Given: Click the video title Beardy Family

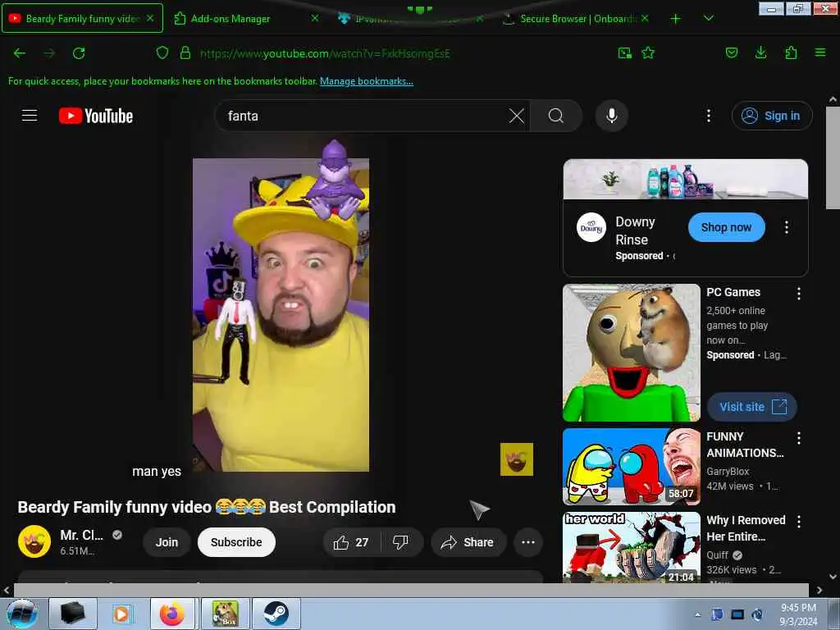Looking at the screenshot, I should point(207,507).
